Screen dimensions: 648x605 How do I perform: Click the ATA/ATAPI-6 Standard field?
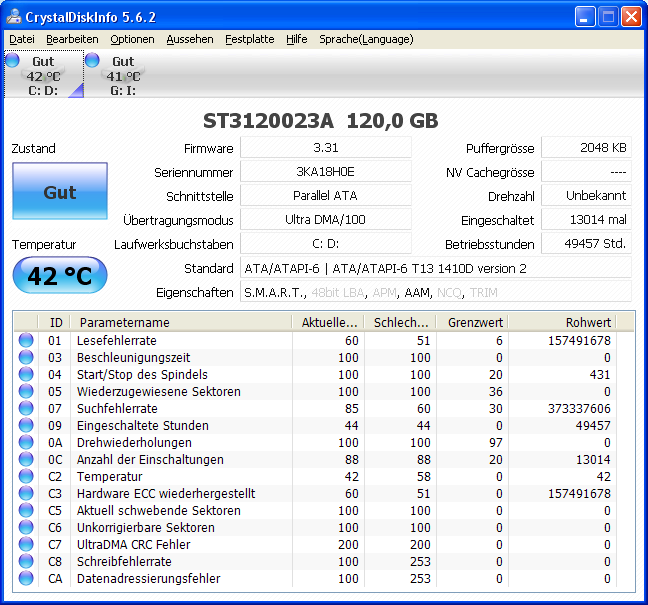(x=436, y=269)
